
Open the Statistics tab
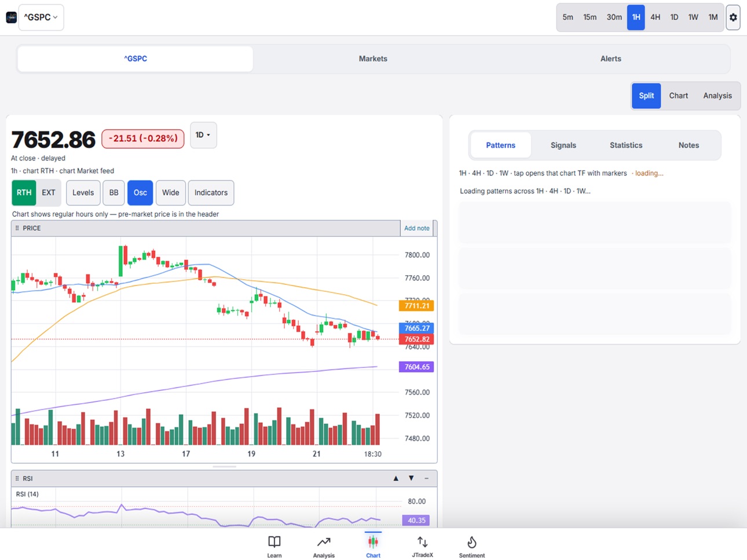pyautogui.click(x=626, y=145)
